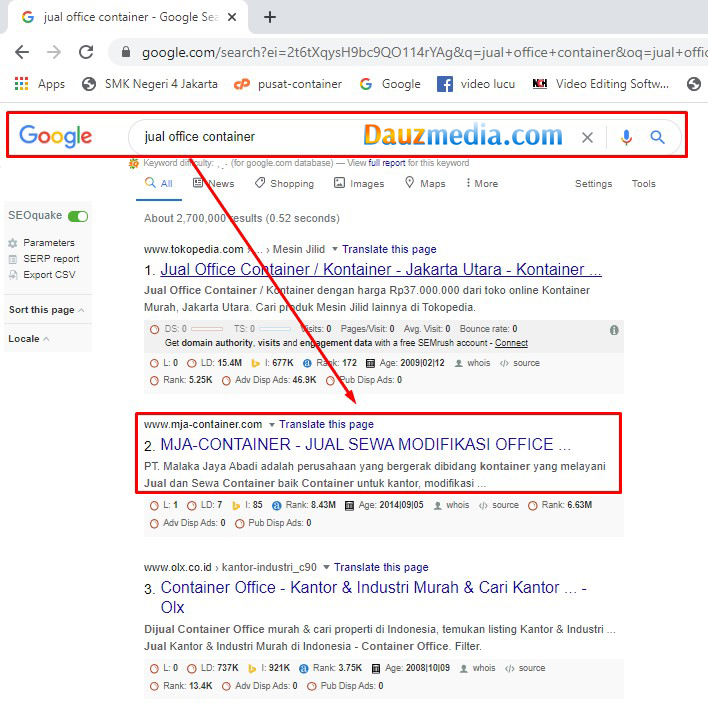Switch to the Shopping tab

point(284,183)
